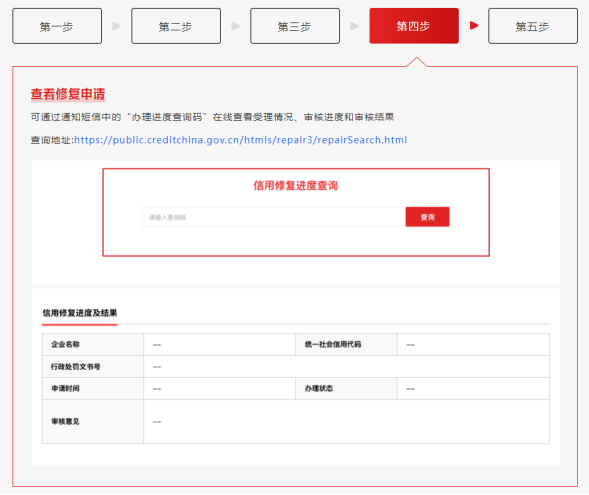Click the 统一社会信用代码 table cell
589x495 pixels.
[346, 344]
